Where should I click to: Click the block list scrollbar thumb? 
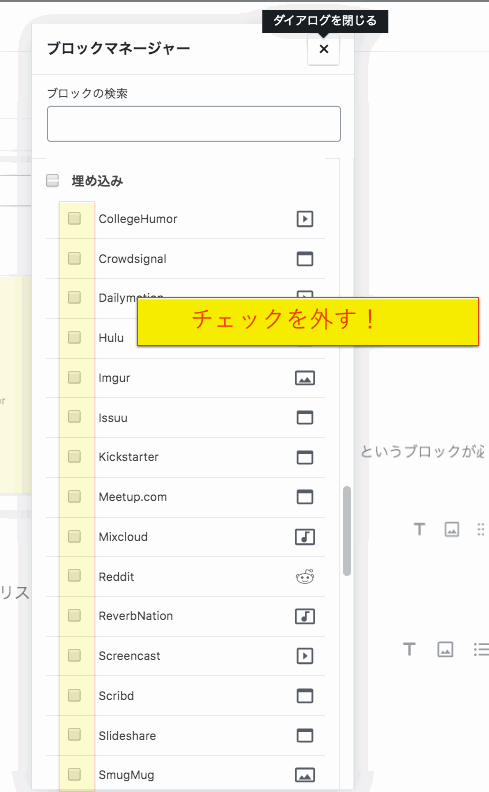click(347, 531)
